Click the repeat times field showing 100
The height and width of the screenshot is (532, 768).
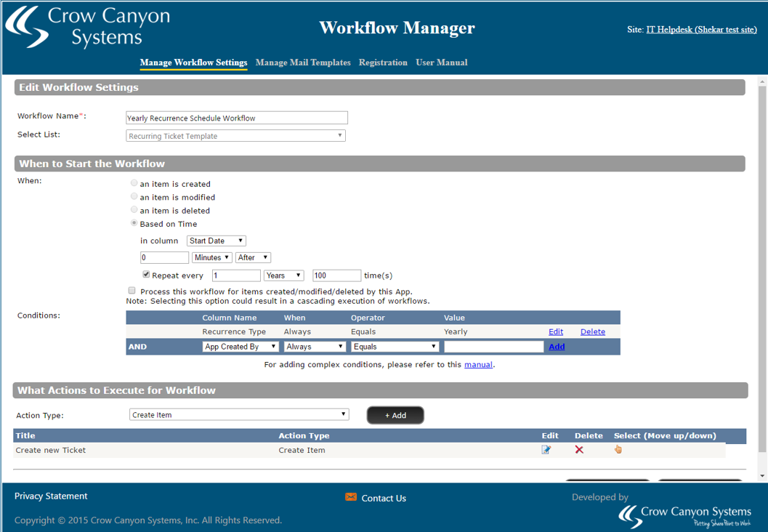(x=336, y=275)
